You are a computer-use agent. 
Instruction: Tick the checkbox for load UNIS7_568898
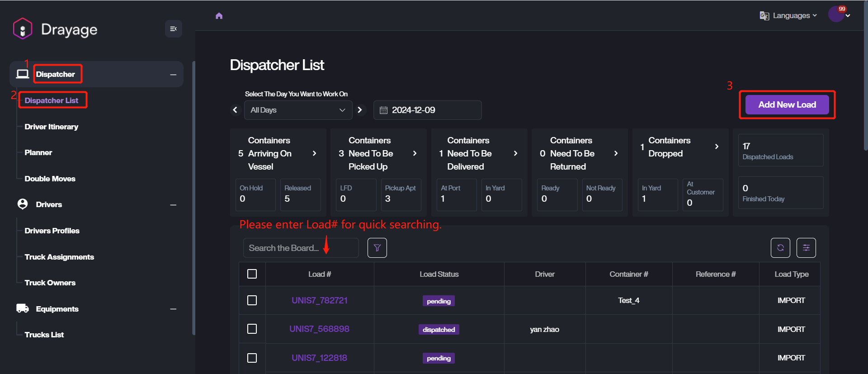tap(252, 329)
